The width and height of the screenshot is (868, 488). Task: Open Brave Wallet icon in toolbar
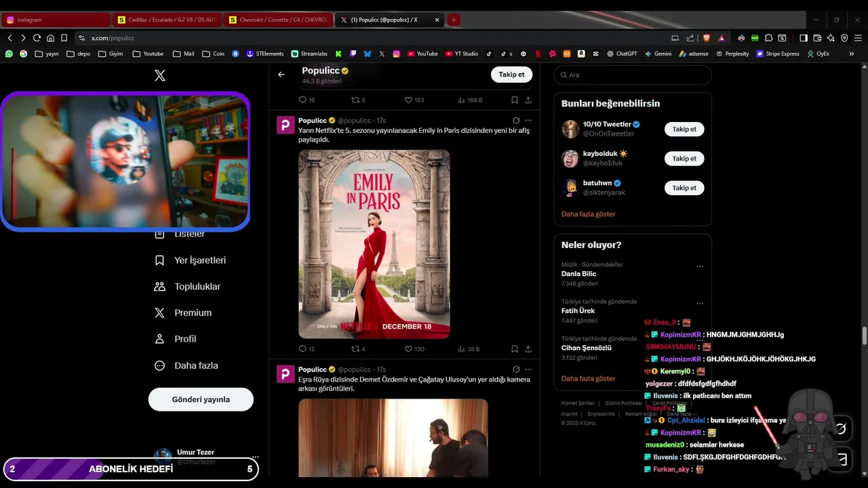click(817, 38)
